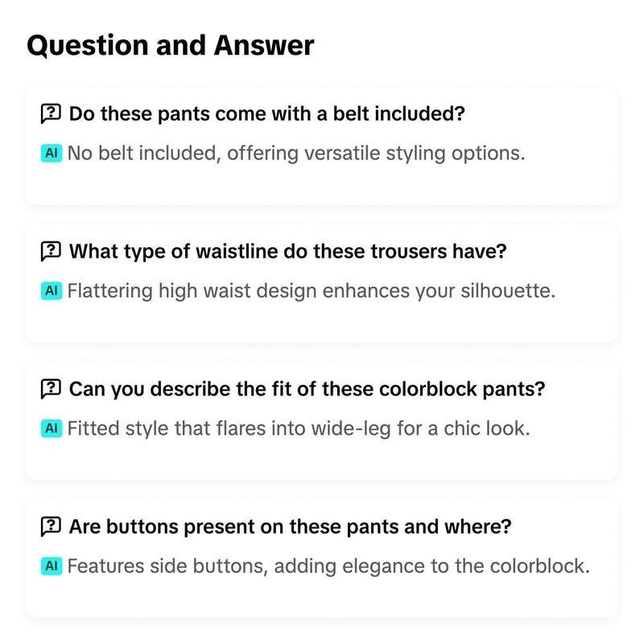Open the 'Can you describe the fit' question
The height and width of the screenshot is (644, 644).
tap(308, 389)
